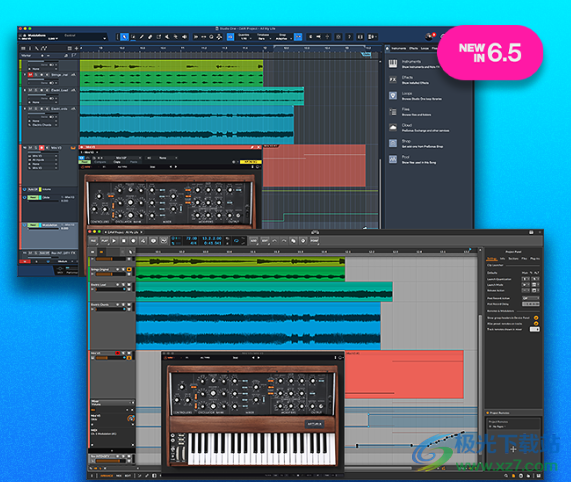Open the Pool icon in Studio One browser

coord(393,159)
